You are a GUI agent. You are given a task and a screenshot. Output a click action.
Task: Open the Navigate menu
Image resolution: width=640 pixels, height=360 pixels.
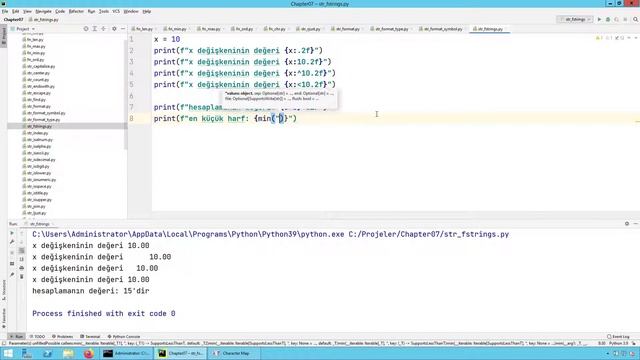(x=43, y=11)
